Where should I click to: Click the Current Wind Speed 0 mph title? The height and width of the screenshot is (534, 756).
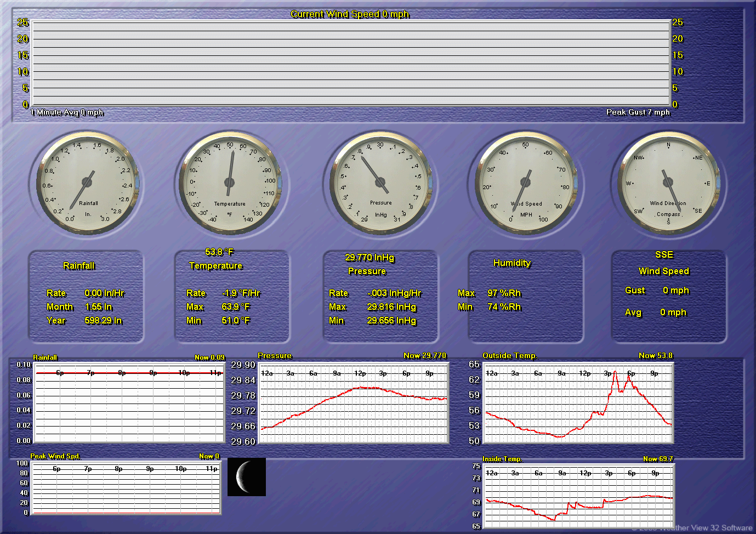click(x=350, y=14)
